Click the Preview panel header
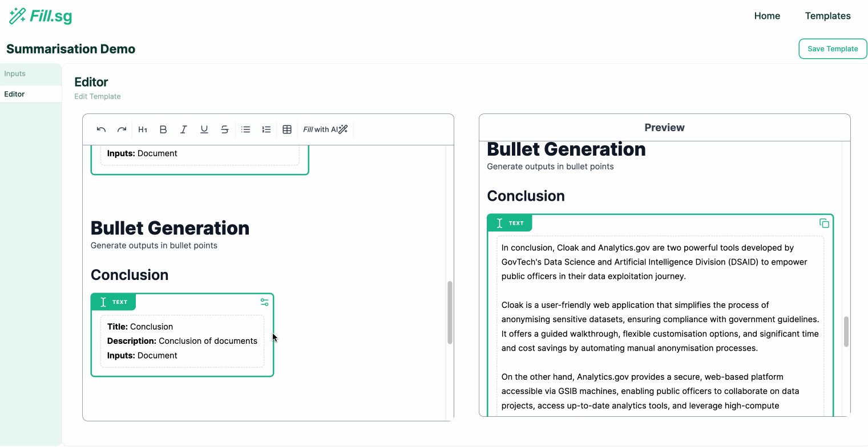The height and width of the screenshot is (447, 868). (x=664, y=128)
